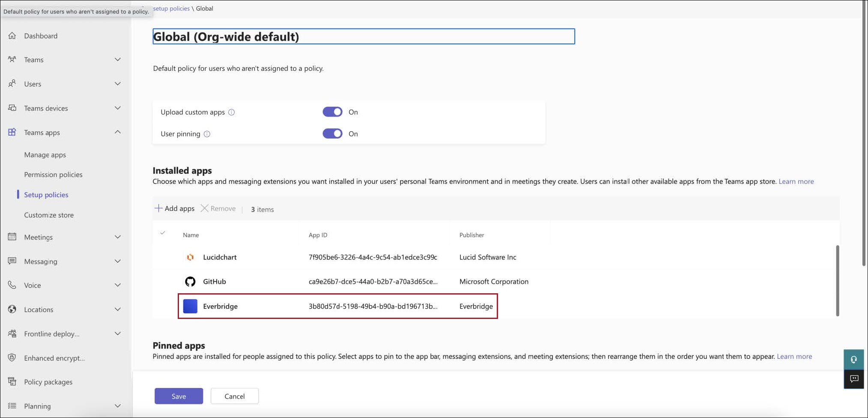This screenshot has width=868, height=418.
Task: Click Add apps button
Action: (175, 208)
